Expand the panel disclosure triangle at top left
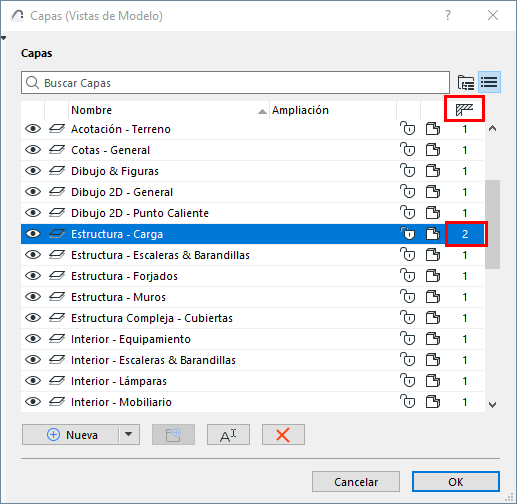This screenshot has width=517, height=504. (x=3, y=38)
